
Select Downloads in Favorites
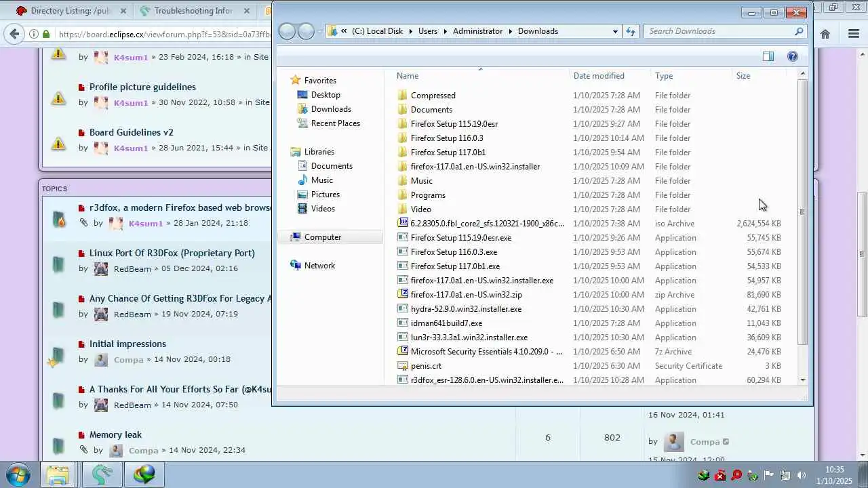pos(331,109)
